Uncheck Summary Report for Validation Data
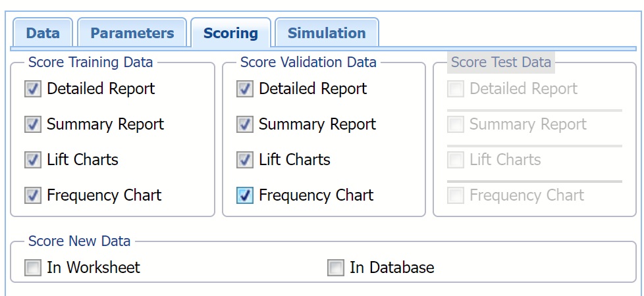 coord(245,124)
